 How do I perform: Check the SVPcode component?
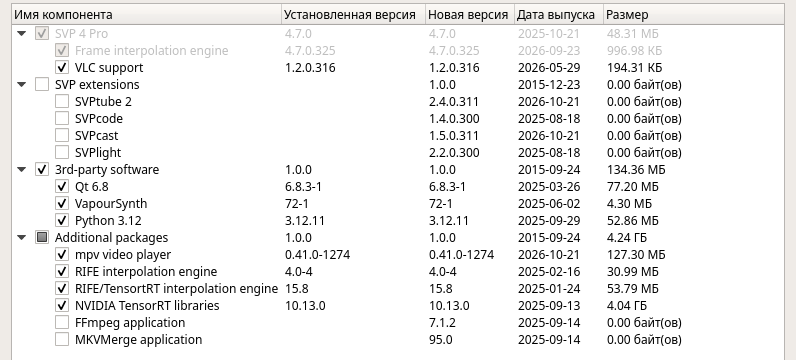click(62, 118)
